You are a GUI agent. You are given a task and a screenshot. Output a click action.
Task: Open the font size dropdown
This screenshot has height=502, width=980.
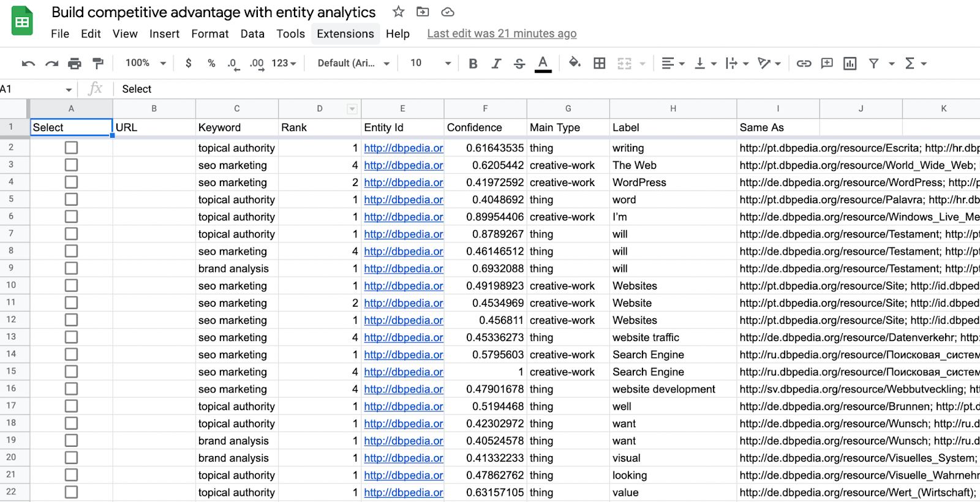point(430,63)
